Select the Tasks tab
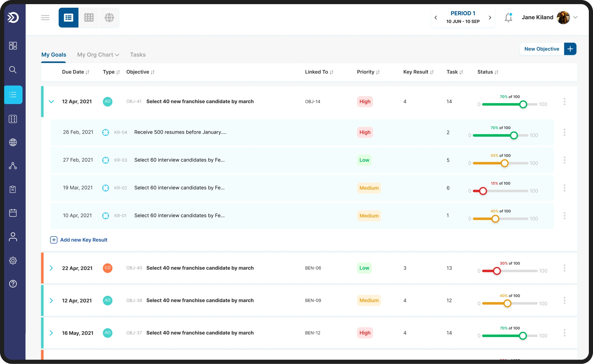 coord(138,55)
